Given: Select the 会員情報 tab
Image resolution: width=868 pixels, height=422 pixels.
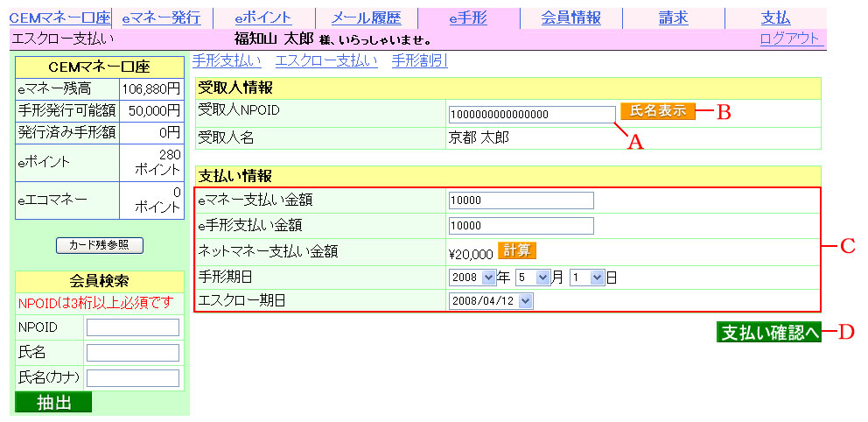Looking at the screenshot, I should [x=570, y=18].
